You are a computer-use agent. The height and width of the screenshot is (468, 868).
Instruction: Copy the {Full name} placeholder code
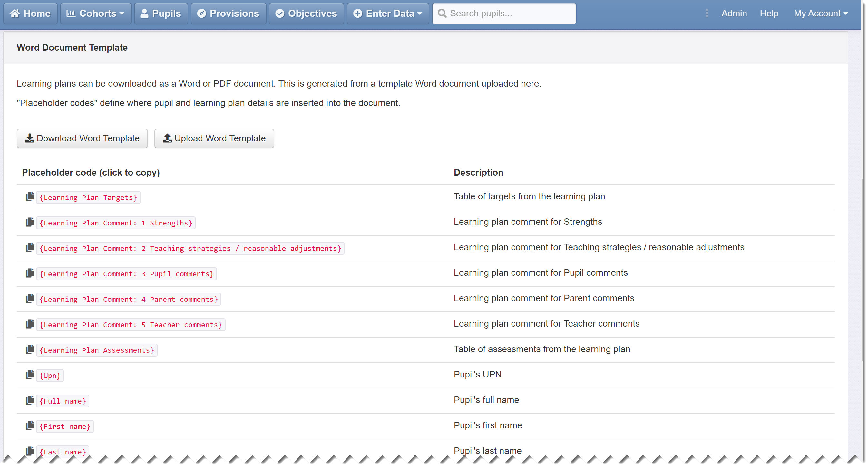tap(63, 401)
